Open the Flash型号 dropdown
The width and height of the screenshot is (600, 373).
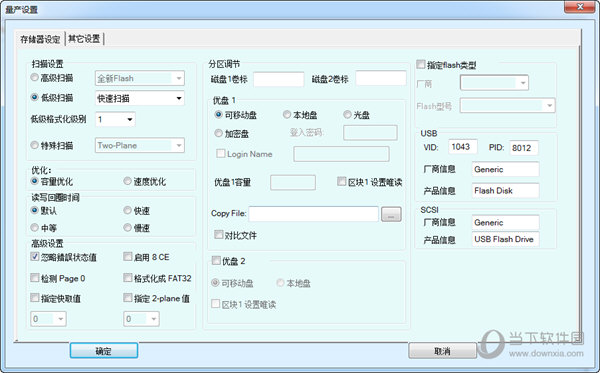[x=507, y=106]
